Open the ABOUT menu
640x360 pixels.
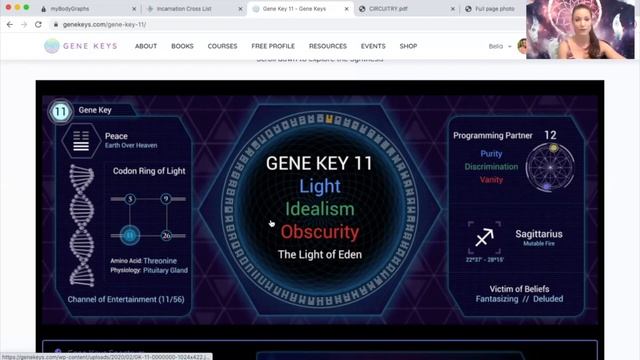pyautogui.click(x=146, y=46)
